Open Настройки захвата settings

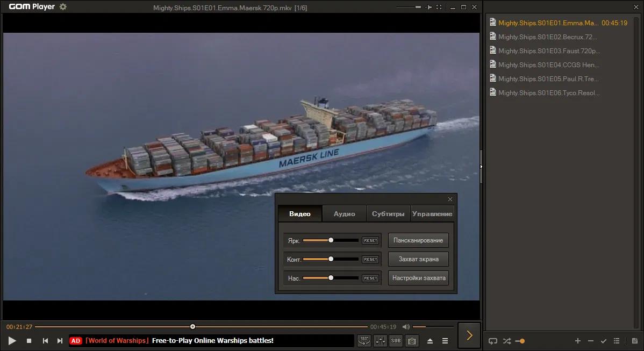click(x=418, y=278)
